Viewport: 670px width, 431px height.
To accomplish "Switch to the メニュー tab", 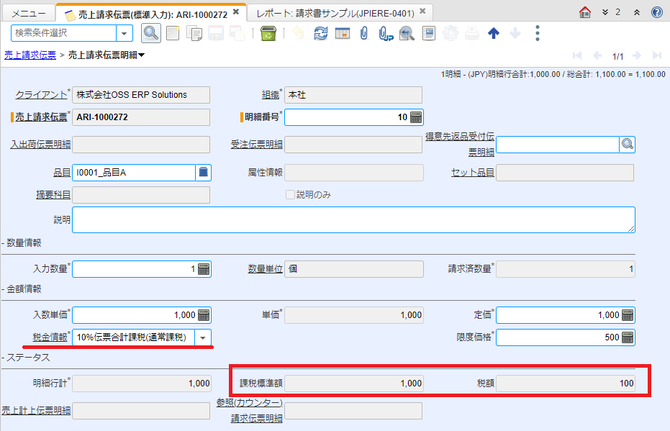I will [x=28, y=14].
